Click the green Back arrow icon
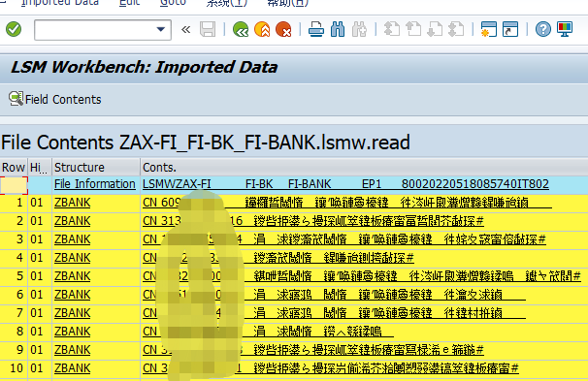Viewport: 588px width, 381px height. tap(241, 29)
